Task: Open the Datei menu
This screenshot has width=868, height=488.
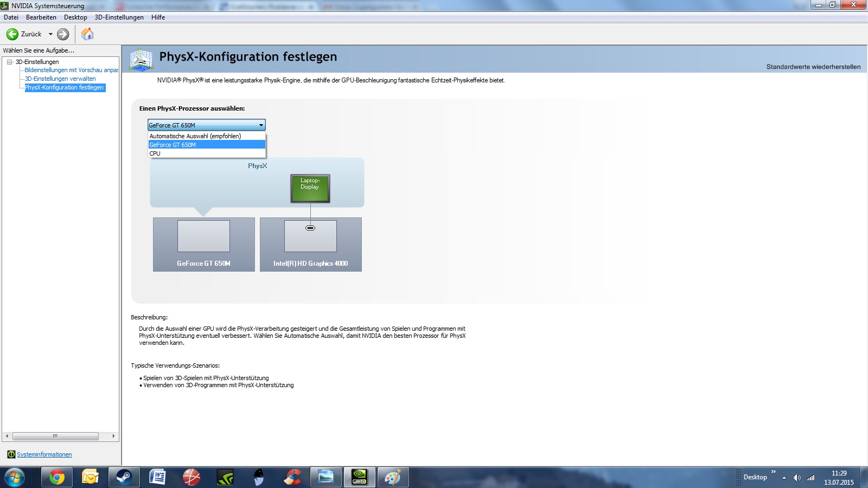Action: pos(11,17)
